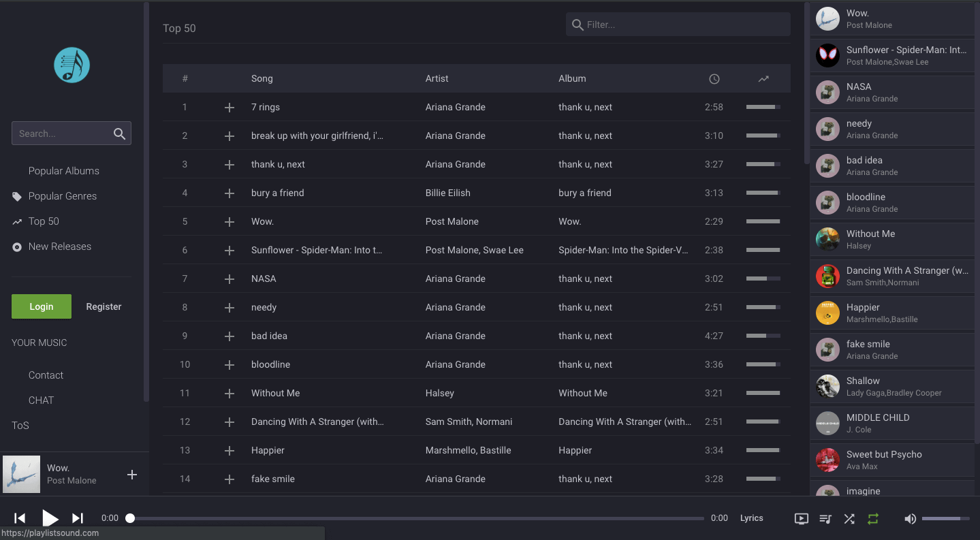Click artist Halsey in the table
Image resolution: width=980 pixels, height=540 pixels.
click(x=440, y=393)
